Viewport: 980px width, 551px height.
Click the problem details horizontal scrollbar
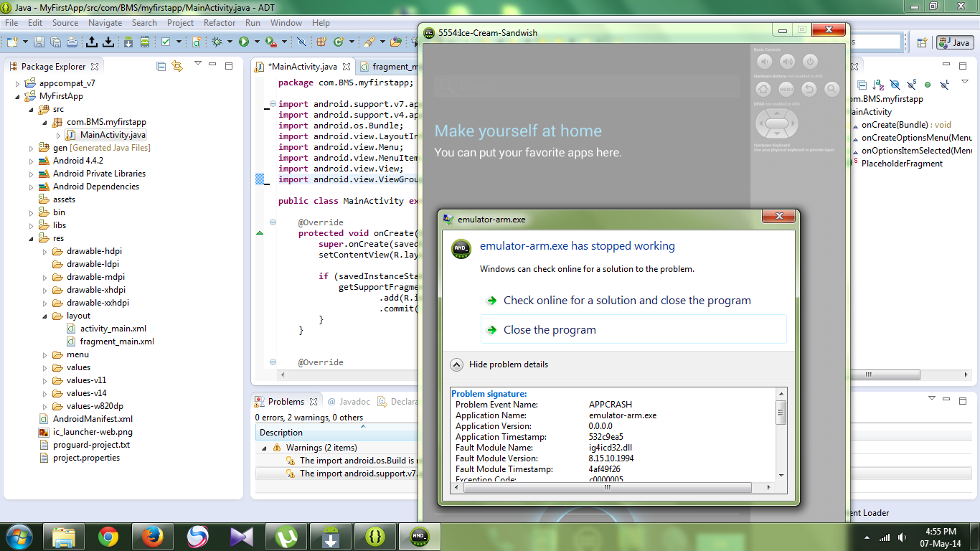point(607,487)
